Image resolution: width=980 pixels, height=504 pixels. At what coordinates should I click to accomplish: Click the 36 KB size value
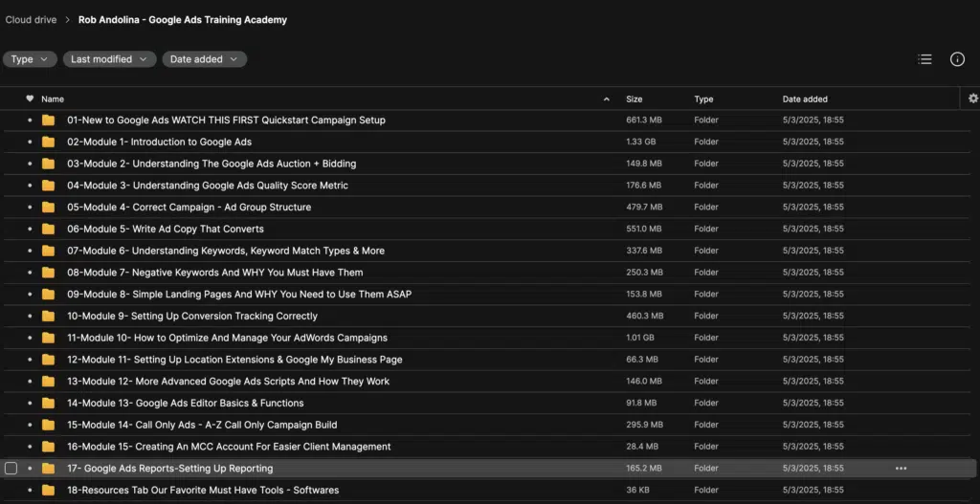coord(636,491)
